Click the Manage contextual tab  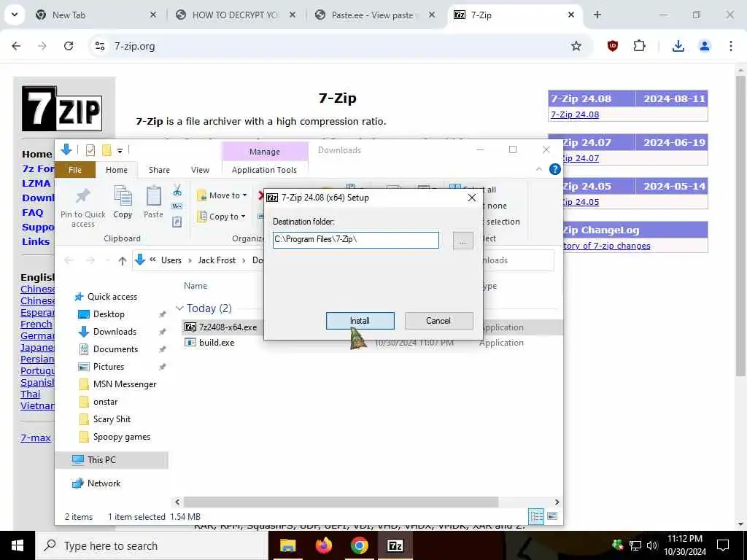click(264, 152)
